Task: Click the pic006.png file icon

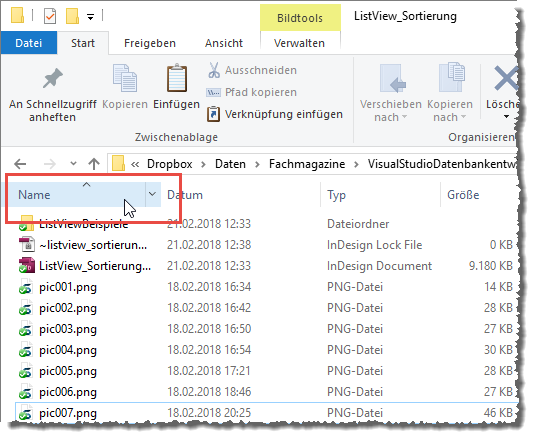Action: pos(26,392)
